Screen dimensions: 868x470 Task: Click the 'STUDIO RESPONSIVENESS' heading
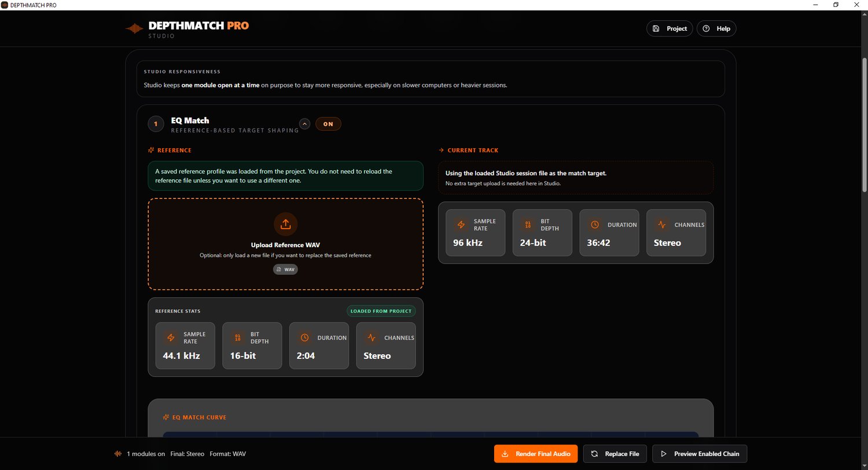182,72
